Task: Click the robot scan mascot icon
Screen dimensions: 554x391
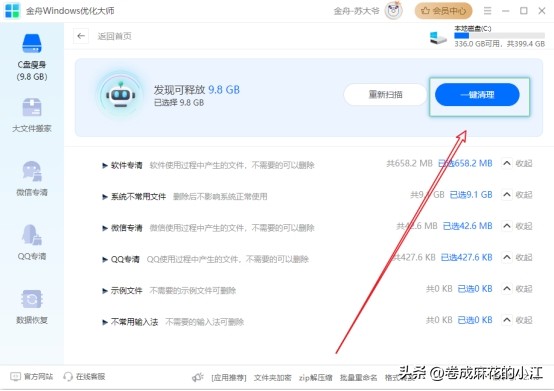Action: 121,95
